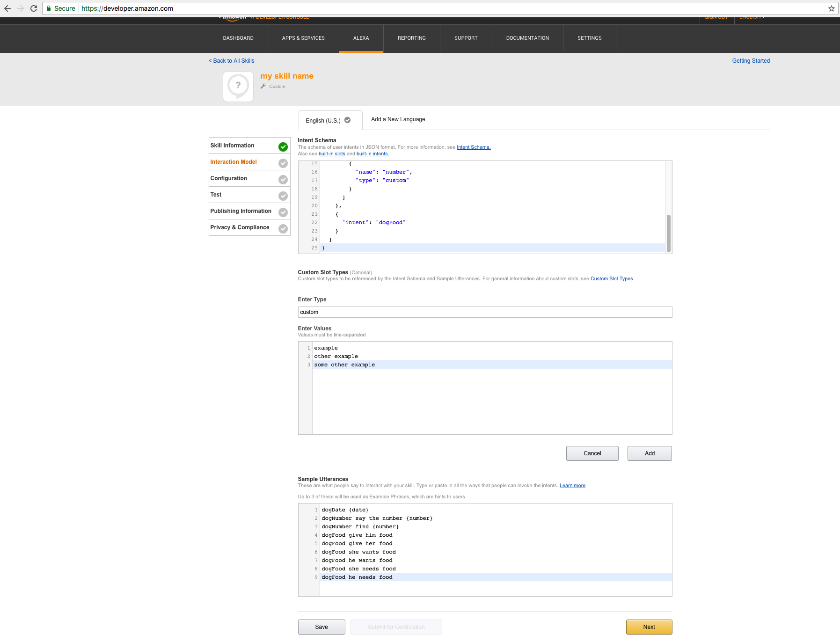The width and height of the screenshot is (840, 642).
Task: Open the Support menu item
Action: pyautogui.click(x=466, y=38)
